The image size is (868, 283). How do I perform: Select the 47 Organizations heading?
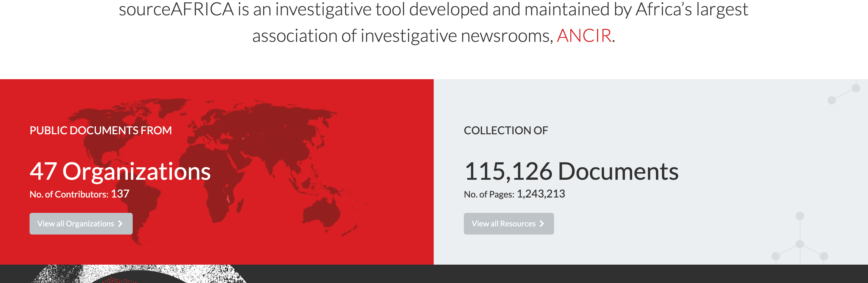pos(120,171)
